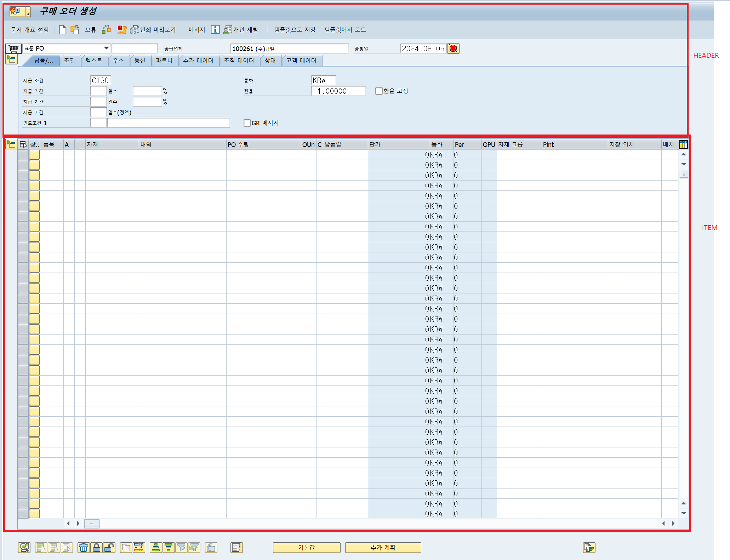Click the item table horizontal scrollbar thumb

tap(92, 524)
